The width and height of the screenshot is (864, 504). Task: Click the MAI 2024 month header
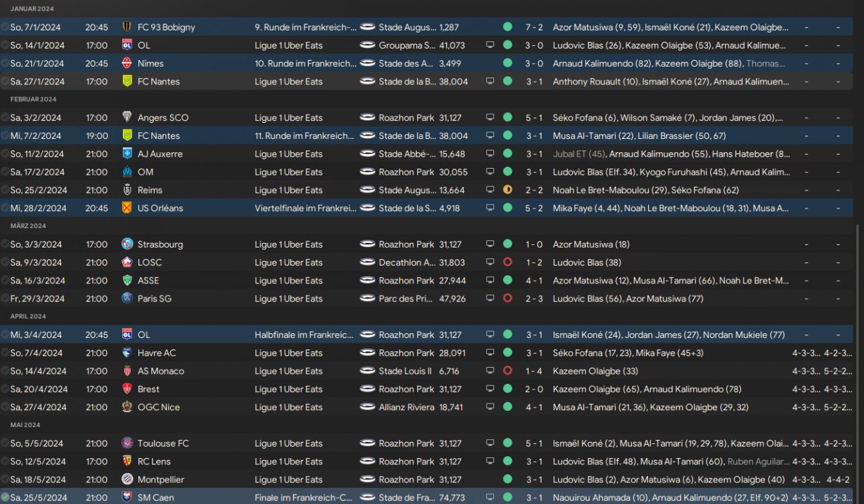pyautogui.click(x=26, y=425)
